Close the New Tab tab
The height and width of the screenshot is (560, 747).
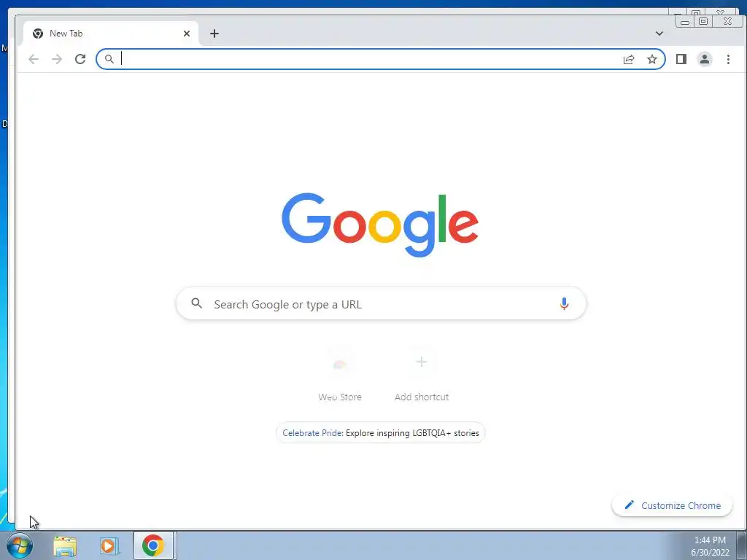coord(187,34)
